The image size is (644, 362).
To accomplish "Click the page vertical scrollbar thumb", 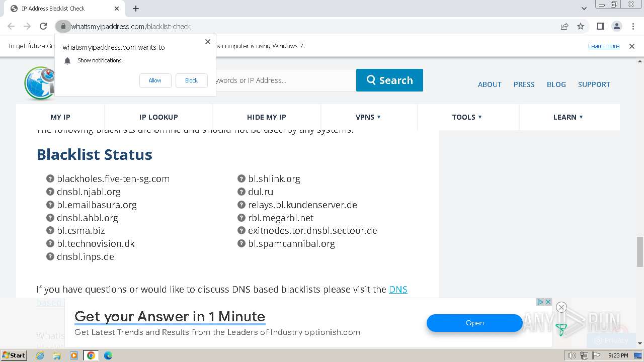I will (x=639, y=251).
